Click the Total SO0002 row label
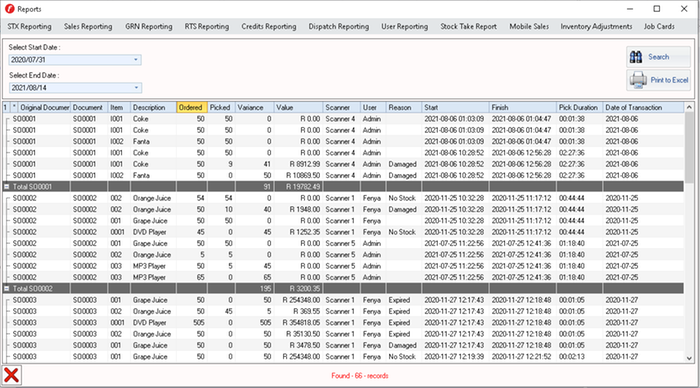The width and height of the screenshot is (700, 388). (32, 288)
